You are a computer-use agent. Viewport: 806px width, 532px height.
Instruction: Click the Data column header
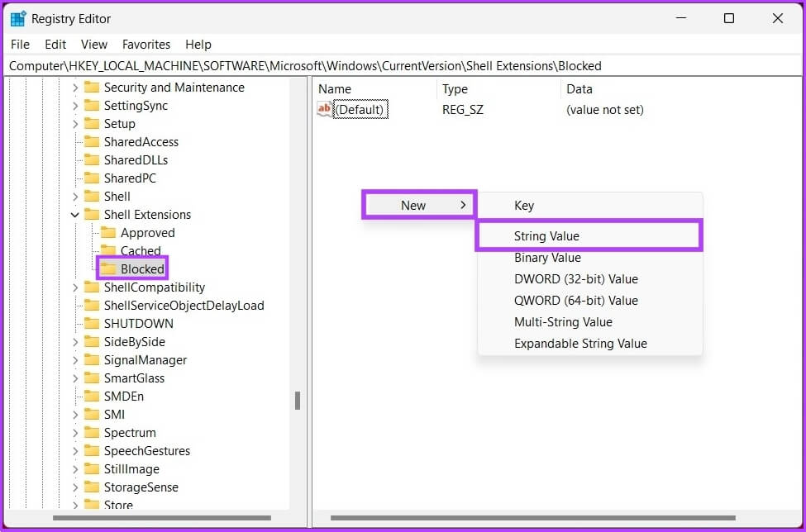(680, 89)
